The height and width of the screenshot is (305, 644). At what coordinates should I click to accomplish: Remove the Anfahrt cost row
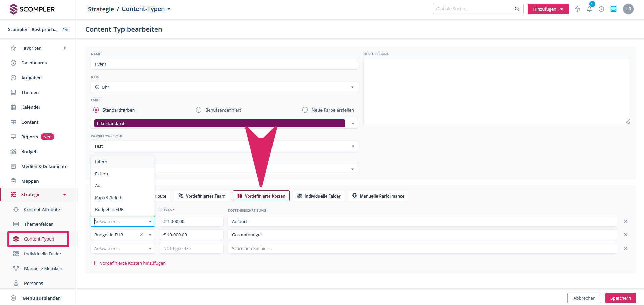[x=625, y=221]
